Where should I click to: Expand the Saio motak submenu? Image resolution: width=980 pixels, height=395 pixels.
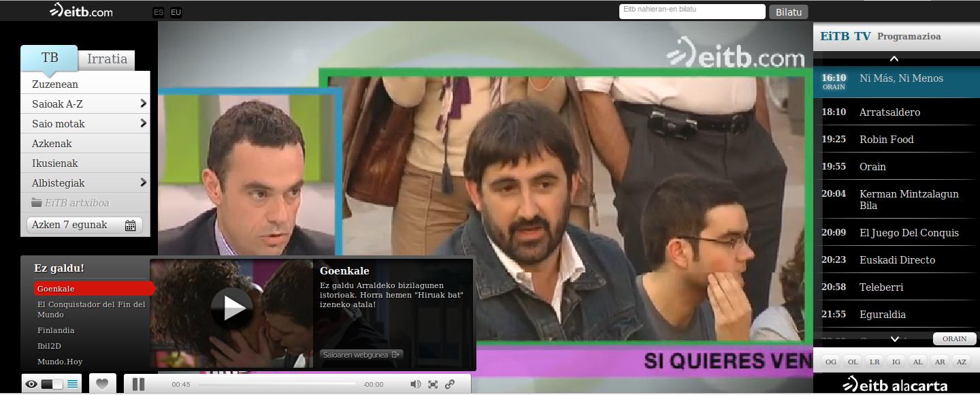[x=143, y=123]
